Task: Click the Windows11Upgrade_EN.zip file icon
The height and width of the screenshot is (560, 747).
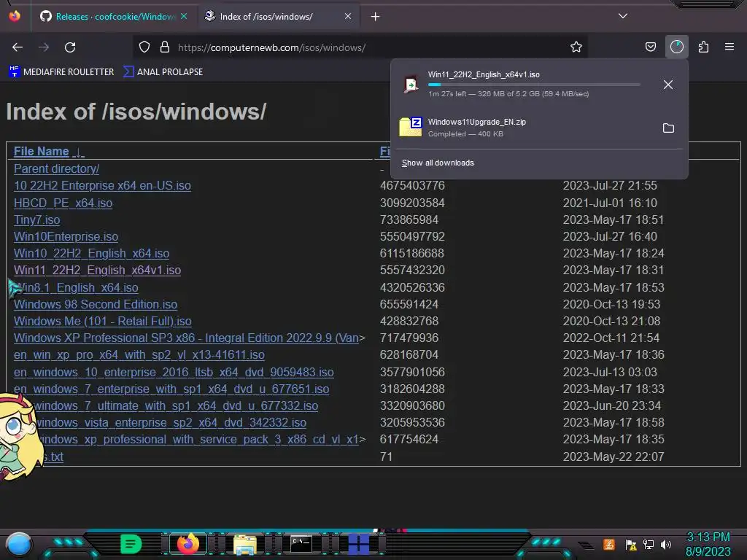Action: point(411,127)
